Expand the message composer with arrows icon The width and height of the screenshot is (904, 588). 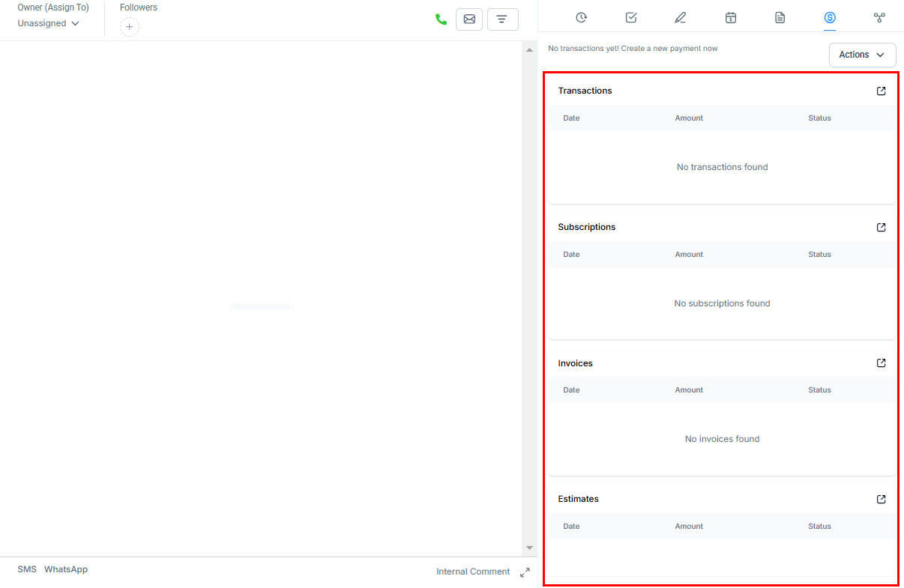click(x=525, y=572)
